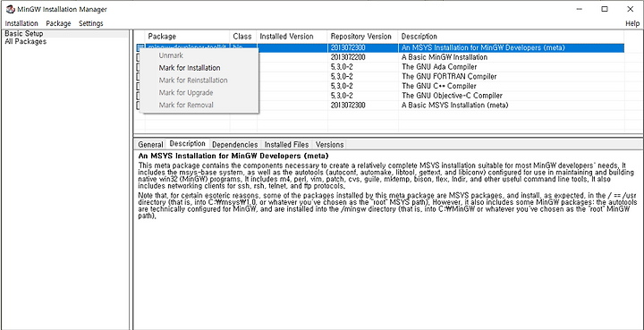Viewport: 644px width, 330px height.
Task: Click version 5.3.0-2 of the Objective-C Compiler row
Action: [x=342, y=95]
